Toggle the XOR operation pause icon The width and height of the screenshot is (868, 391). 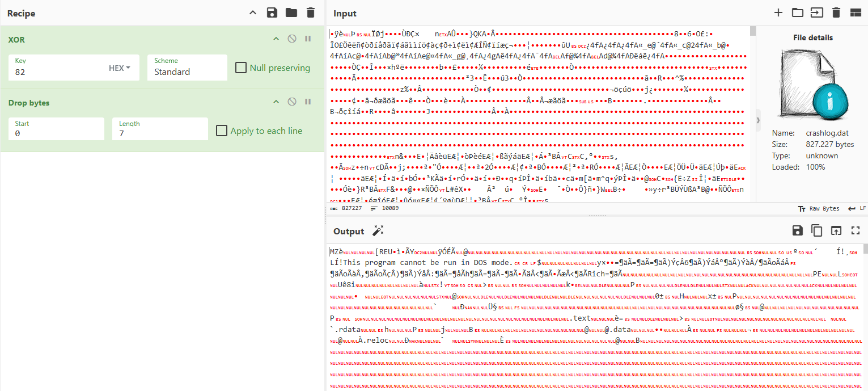pyautogui.click(x=308, y=39)
